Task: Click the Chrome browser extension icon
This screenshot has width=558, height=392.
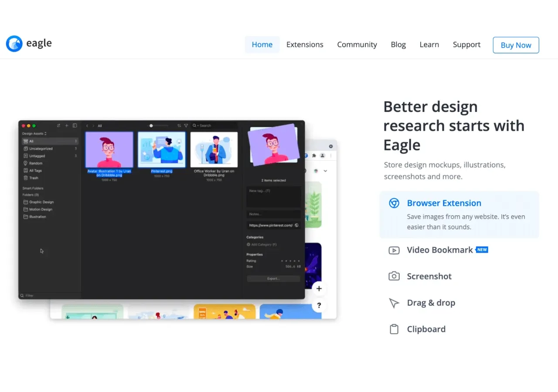Action: [394, 203]
